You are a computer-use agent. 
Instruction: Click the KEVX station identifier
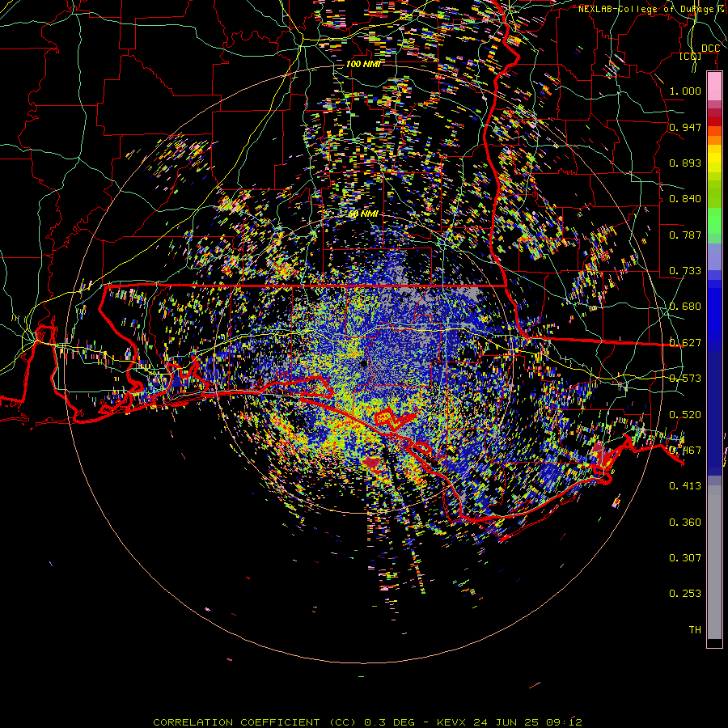451,722
